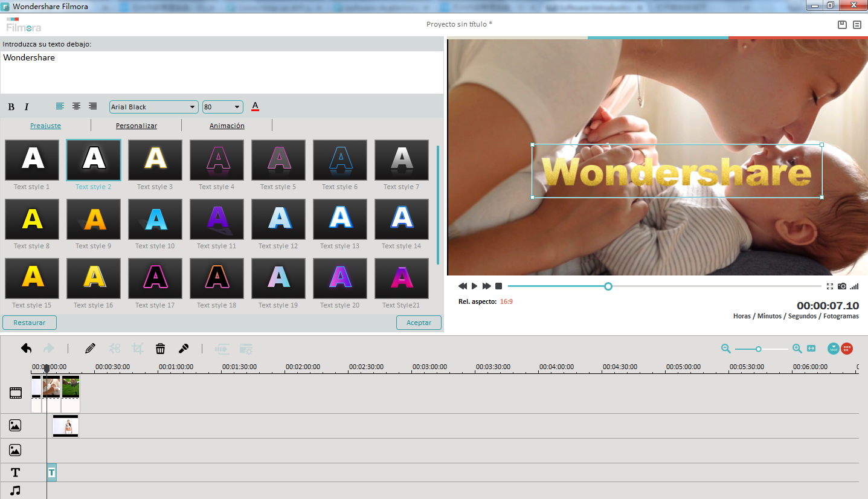Apply Text style 7 preset
The image size is (868, 499).
click(402, 160)
